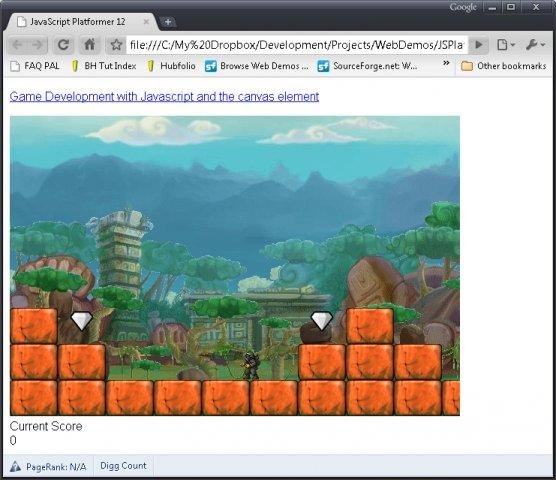
Task: Open the page menu icon
Action: tap(506, 45)
